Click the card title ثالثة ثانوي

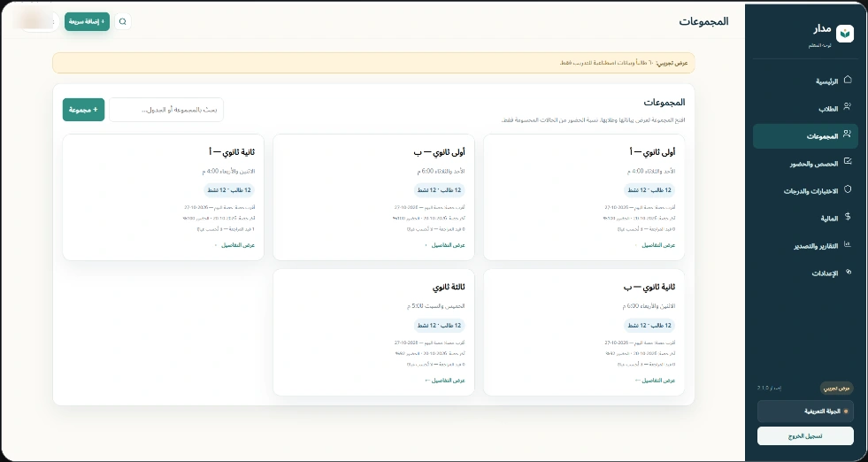(449, 288)
